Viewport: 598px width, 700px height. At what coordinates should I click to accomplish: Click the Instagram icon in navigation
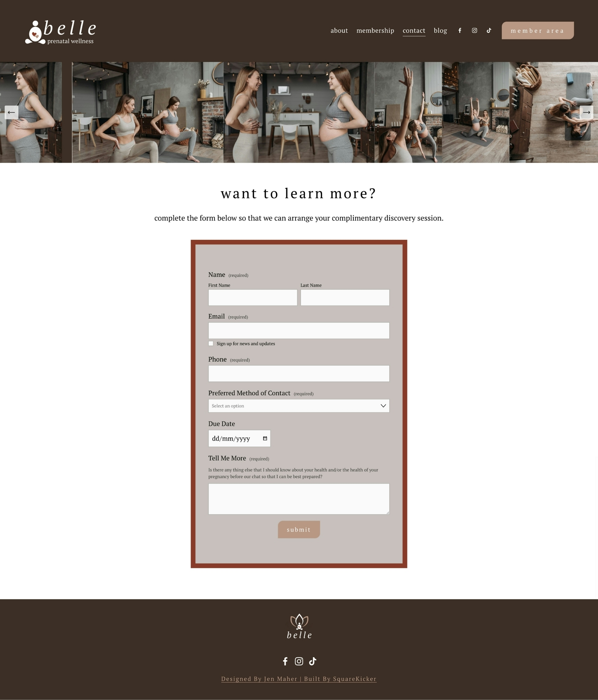pos(475,30)
